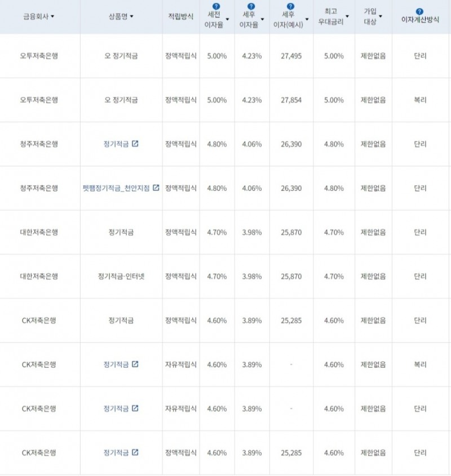The image size is (451, 476).
Task: Open the 가입 대상 filter arrow
Action: (x=380, y=17)
